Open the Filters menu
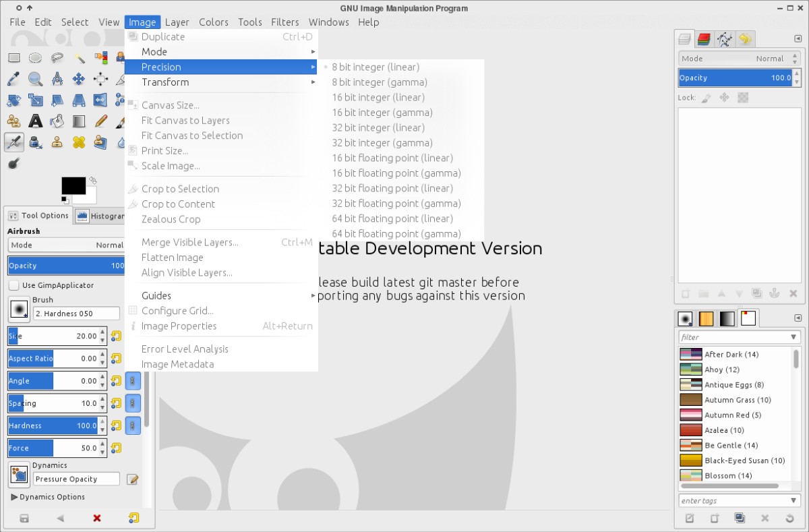This screenshot has width=809, height=532. (x=284, y=22)
